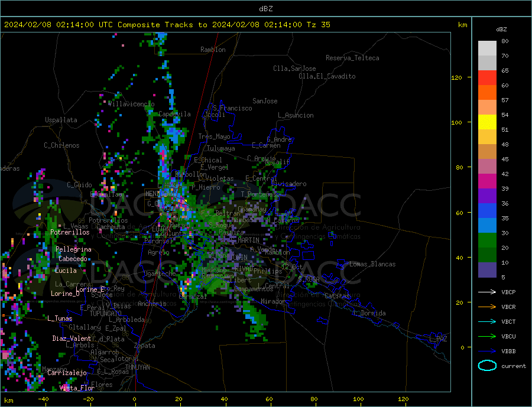Click the blue VBBB arrow in the legend
Image resolution: width=532 pixels, height=407 pixels.
487,351
